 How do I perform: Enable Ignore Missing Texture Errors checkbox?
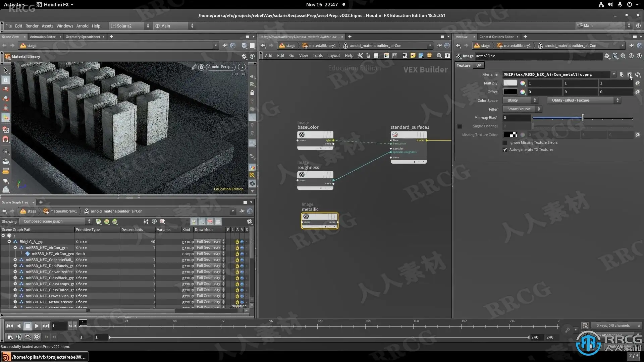[505, 143]
